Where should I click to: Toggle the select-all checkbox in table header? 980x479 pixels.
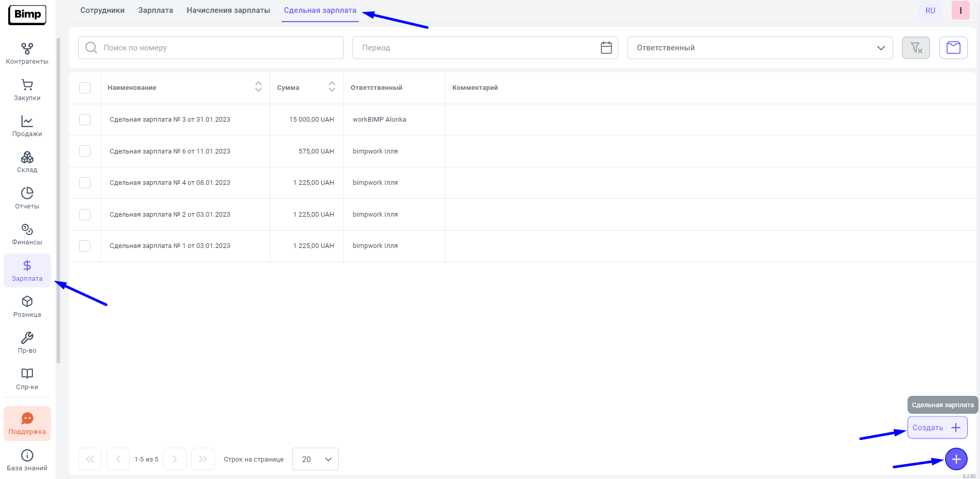coord(85,88)
